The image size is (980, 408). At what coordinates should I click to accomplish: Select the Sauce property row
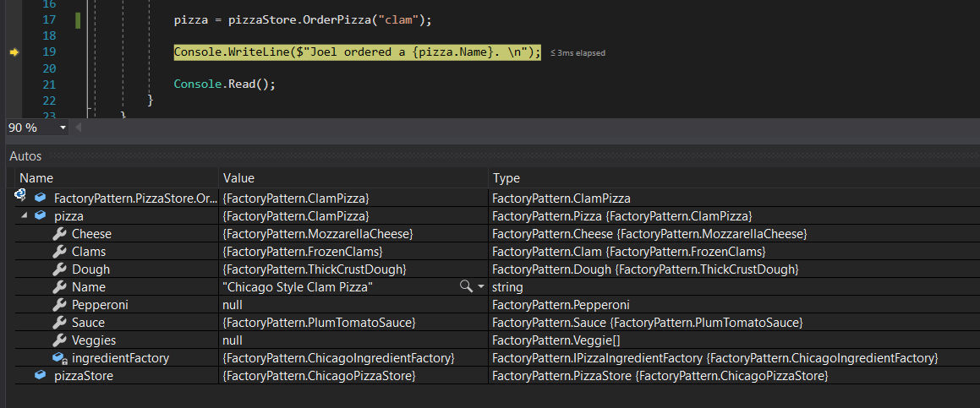tap(497, 323)
